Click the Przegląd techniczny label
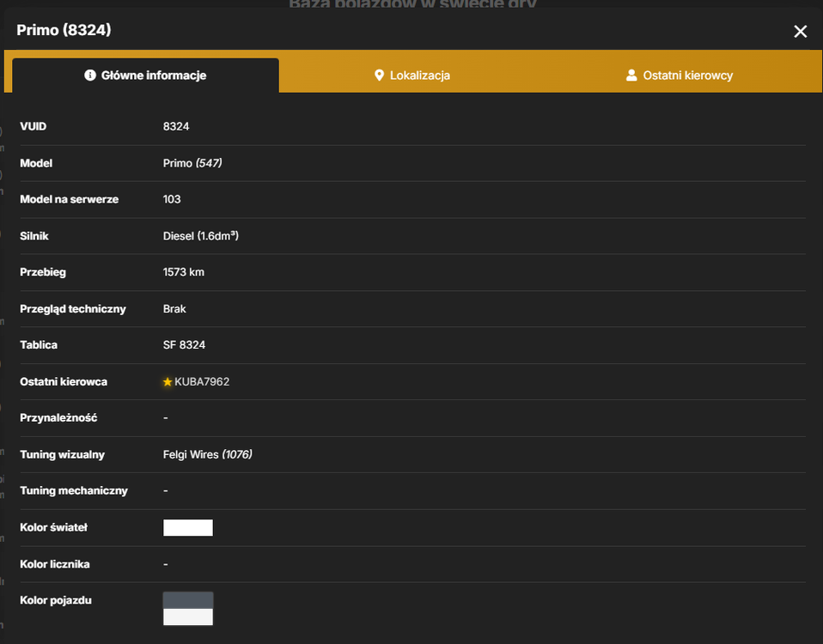823x644 pixels. click(73, 309)
